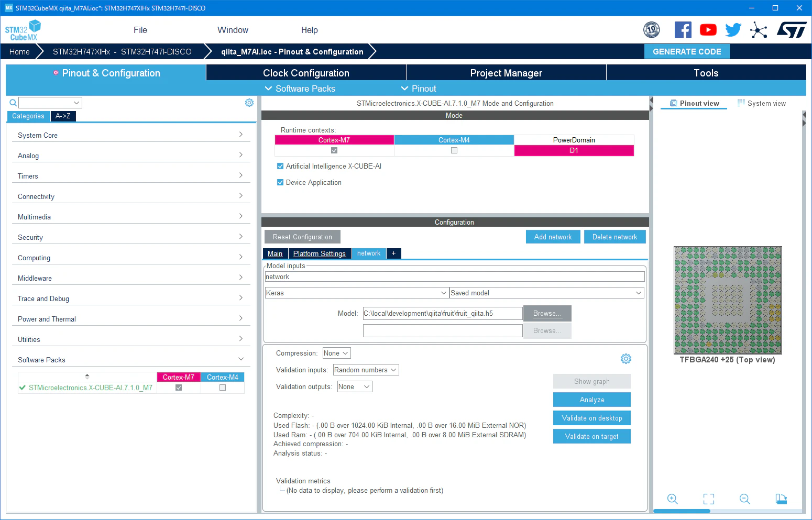Viewport: 812px width, 520px height.
Task: Click the rotate pinout icon
Action: (x=781, y=499)
